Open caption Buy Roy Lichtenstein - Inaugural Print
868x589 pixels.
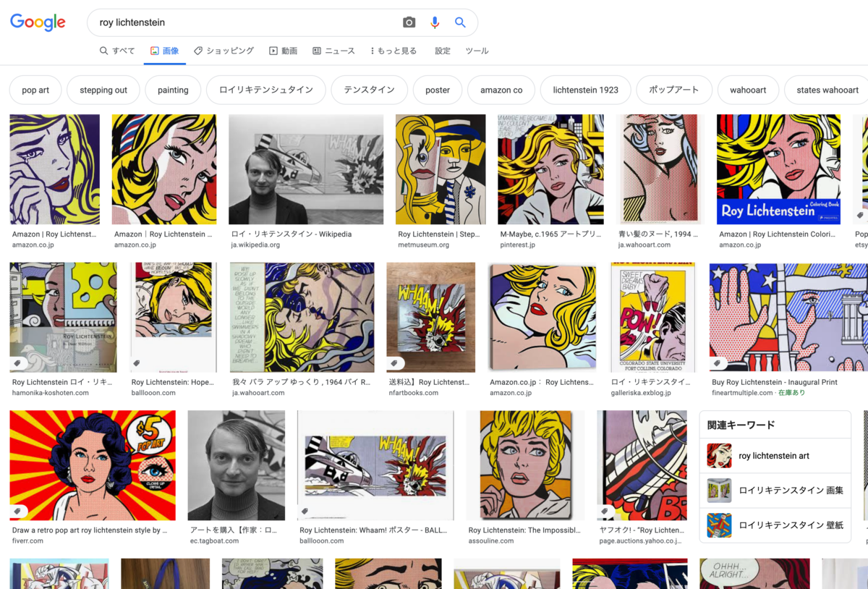pyautogui.click(x=775, y=382)
